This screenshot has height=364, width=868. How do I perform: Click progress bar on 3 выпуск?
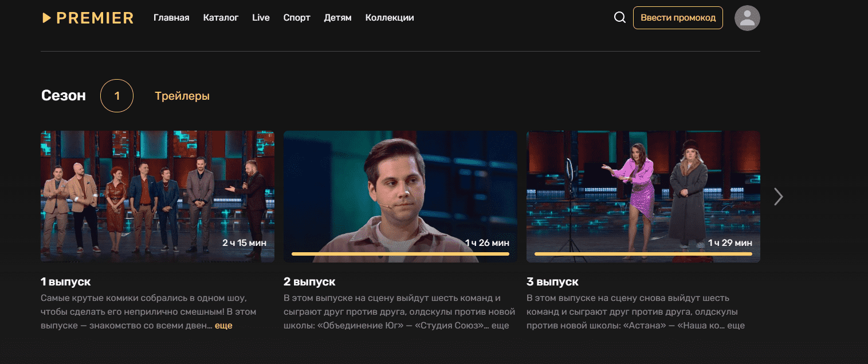pyautogui.click(x=643, y=253)
